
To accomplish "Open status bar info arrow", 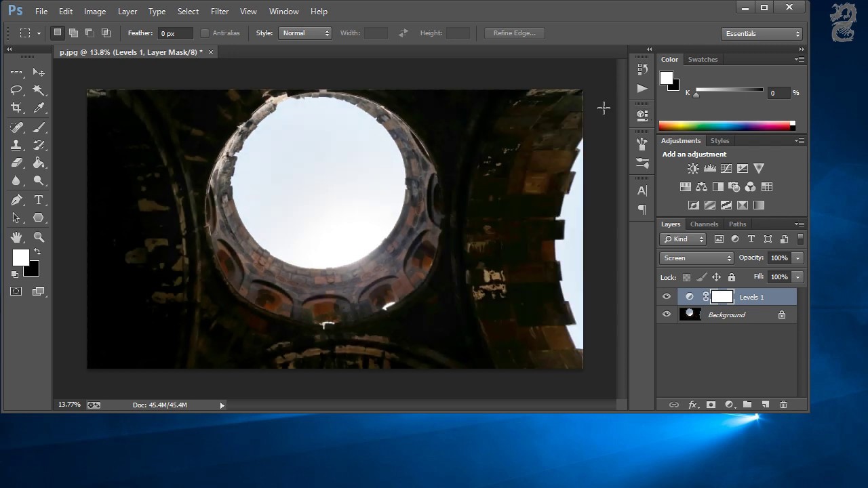I will pyautogui.click(x=222, y=405).
